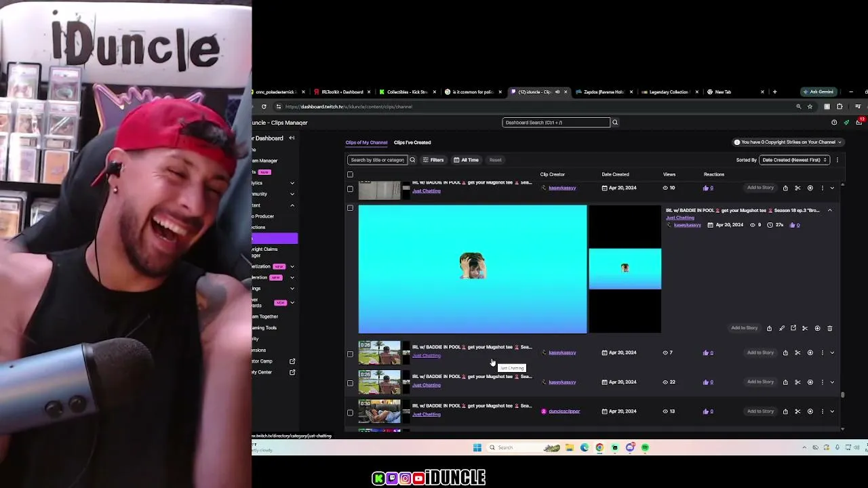The image size is (868, 488).
Task: Open the clips table more options menu
Action: tap(837, 160)
